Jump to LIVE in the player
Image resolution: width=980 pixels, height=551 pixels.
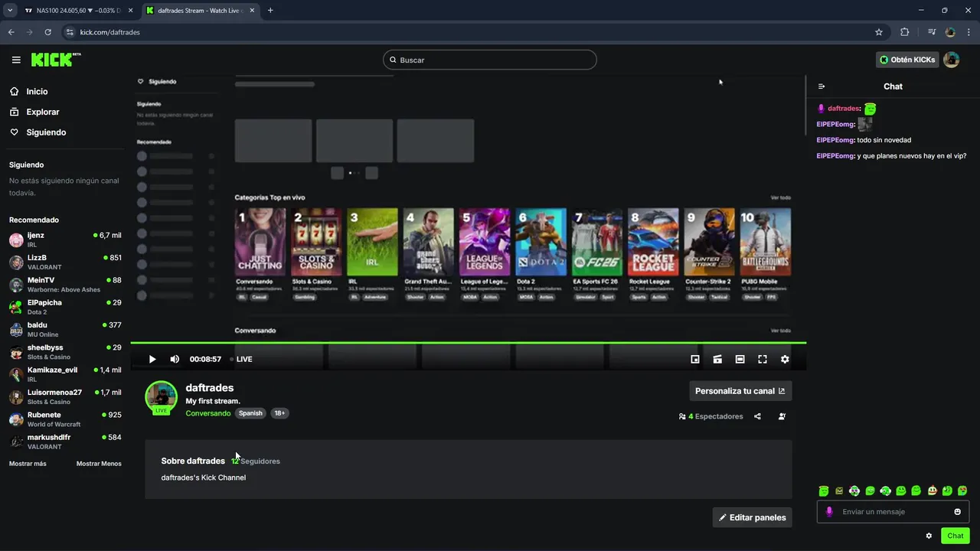point(241,359)
